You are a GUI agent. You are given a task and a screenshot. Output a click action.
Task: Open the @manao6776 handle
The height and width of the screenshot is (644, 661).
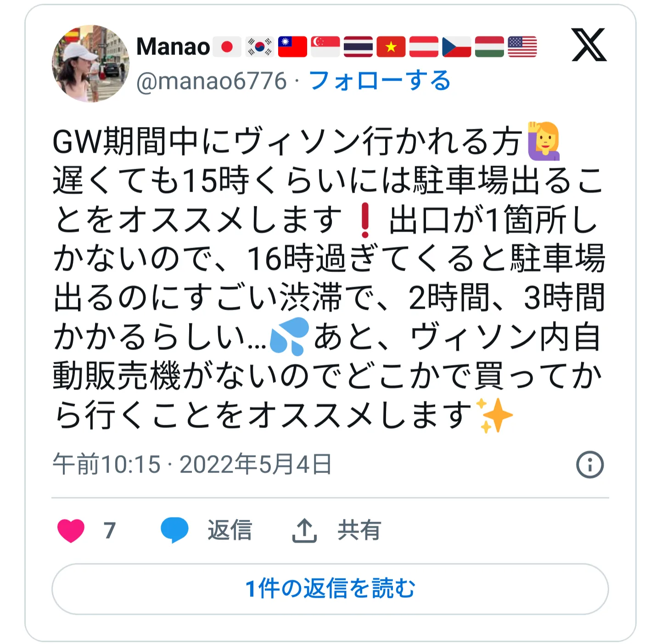[x=212, y=81]
